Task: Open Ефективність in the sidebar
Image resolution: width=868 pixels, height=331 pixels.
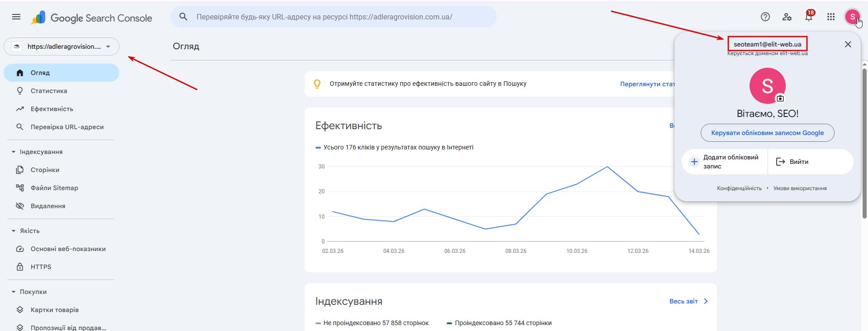Action: tap(52, 109)
